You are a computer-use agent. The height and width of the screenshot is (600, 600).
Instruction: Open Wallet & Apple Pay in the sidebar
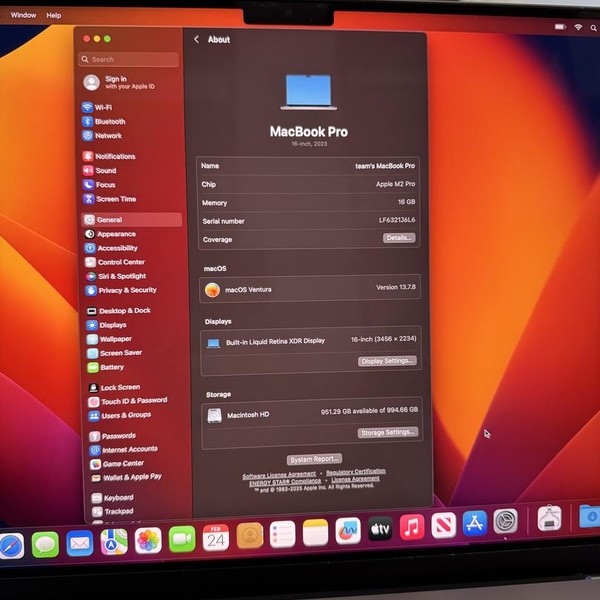point(127,478)
